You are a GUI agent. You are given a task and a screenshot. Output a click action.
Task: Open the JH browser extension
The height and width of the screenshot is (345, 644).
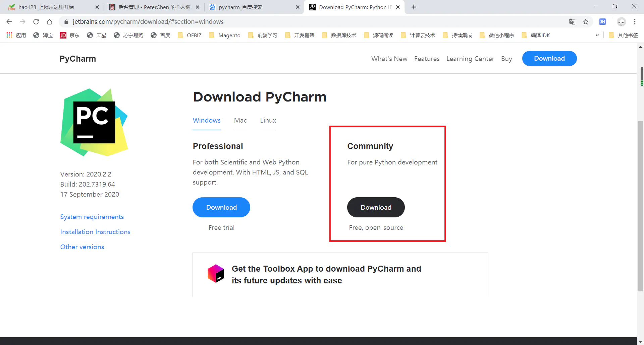602,22
